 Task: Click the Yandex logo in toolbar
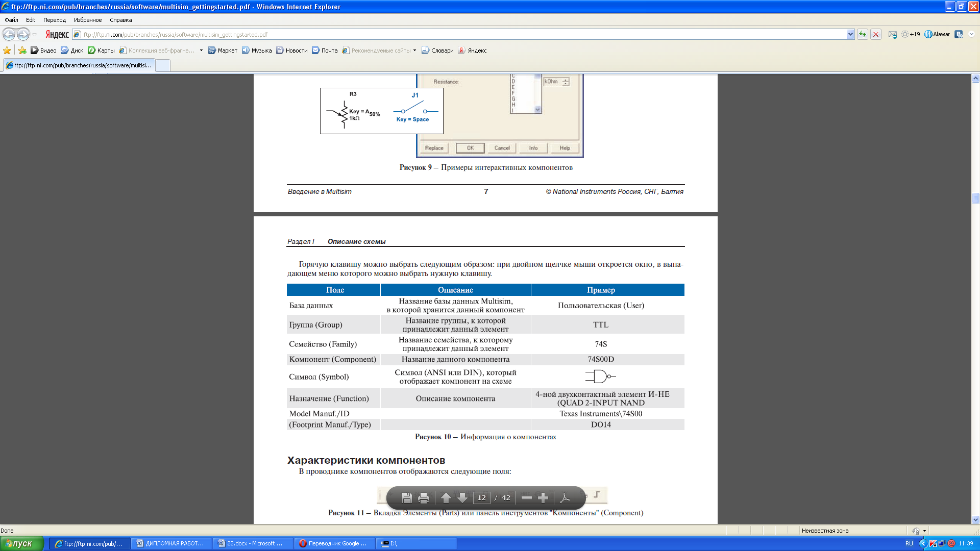point(57,34)
